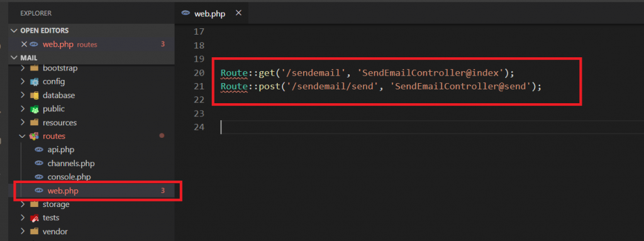
Task: Click the tests folder icon
Action: tap(35, 218)
